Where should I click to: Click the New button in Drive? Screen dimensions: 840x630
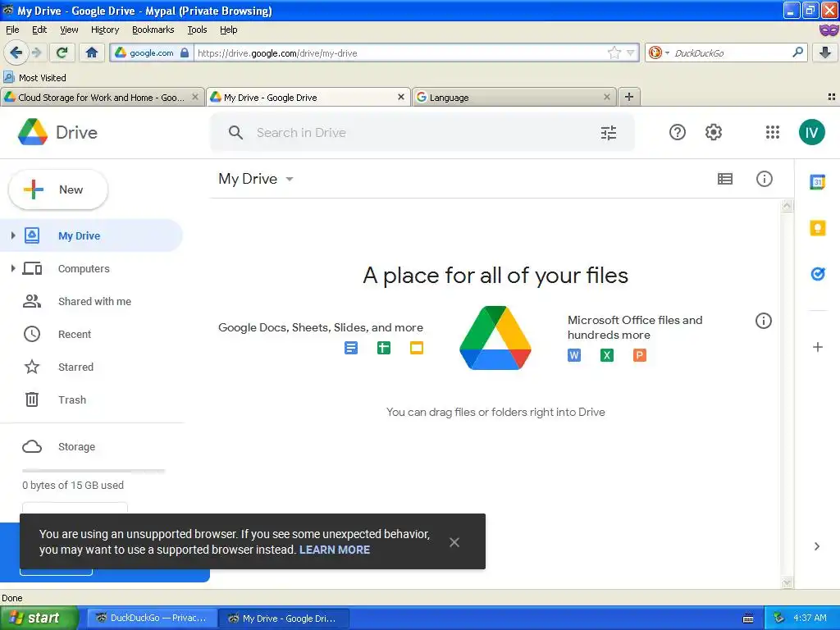tap(58, 189)
